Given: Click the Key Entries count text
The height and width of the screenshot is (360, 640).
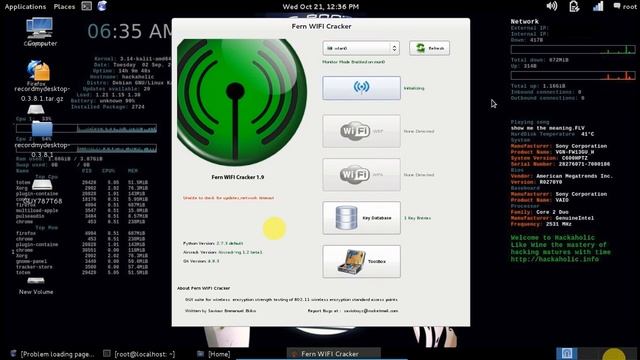Looking at the screenshot, I should 418,218.
